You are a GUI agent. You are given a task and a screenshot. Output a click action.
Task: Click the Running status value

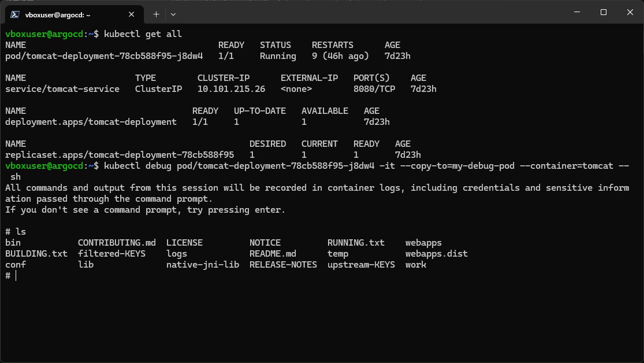[278, 56]
